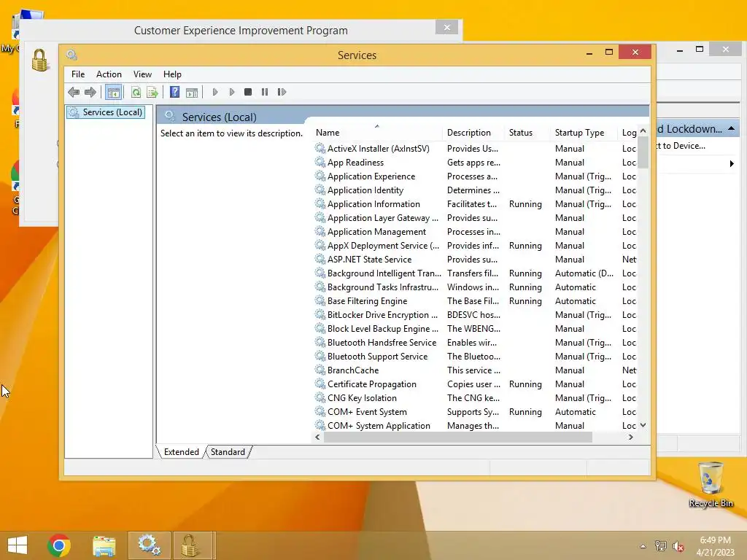Screen dimensions: 747x560
Task: Click the horizontal scrollbar thumb in service list
Action: tap(458, 437)
